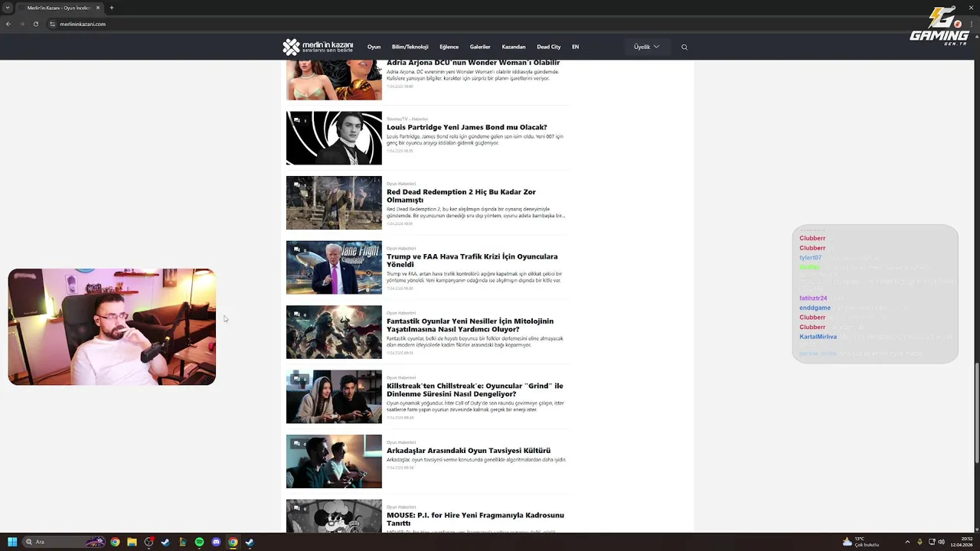Switch site language with EN

[x=575, y=47]
